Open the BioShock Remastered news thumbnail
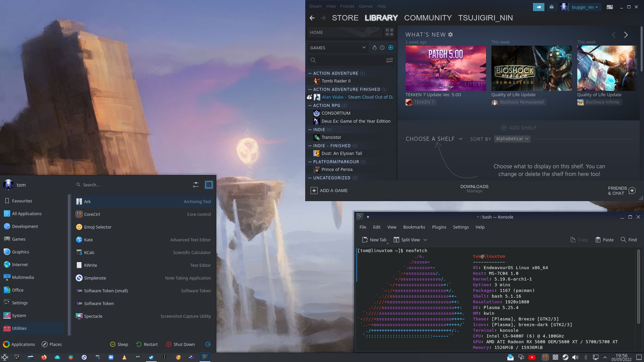 click(531, 68)
